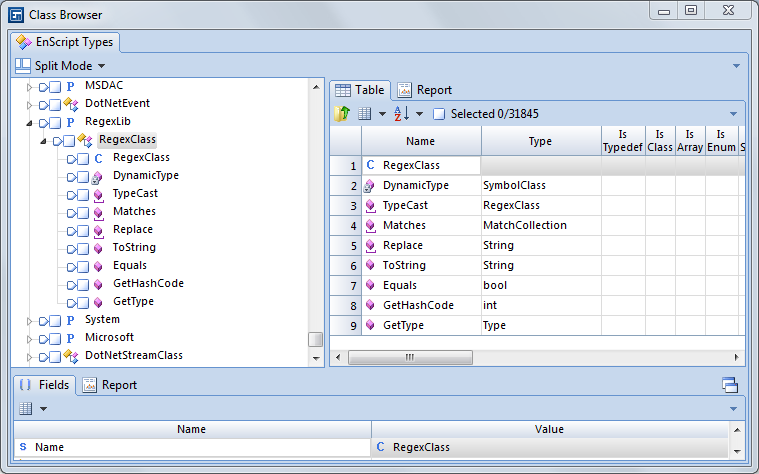Click the Replace method icon in the tree
Screen dimensions: 759x474
(98, 230)
